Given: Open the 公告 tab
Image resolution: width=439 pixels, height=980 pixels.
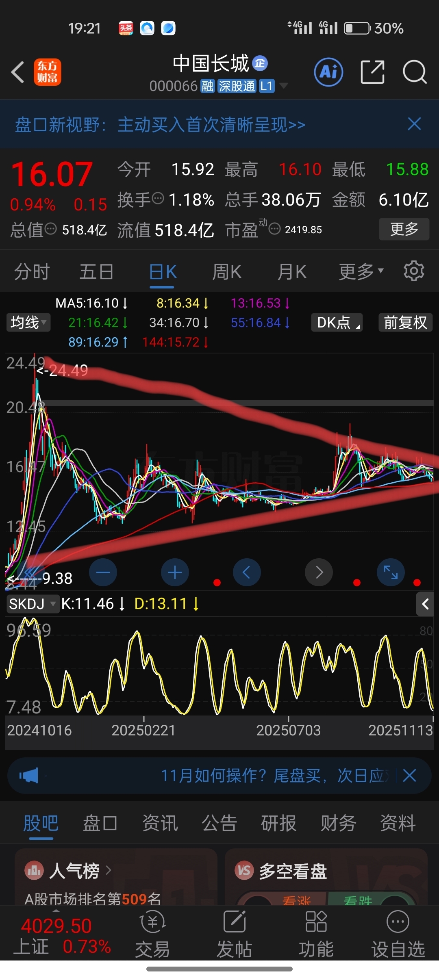Looking at the screenshot, I should [219, 824].
